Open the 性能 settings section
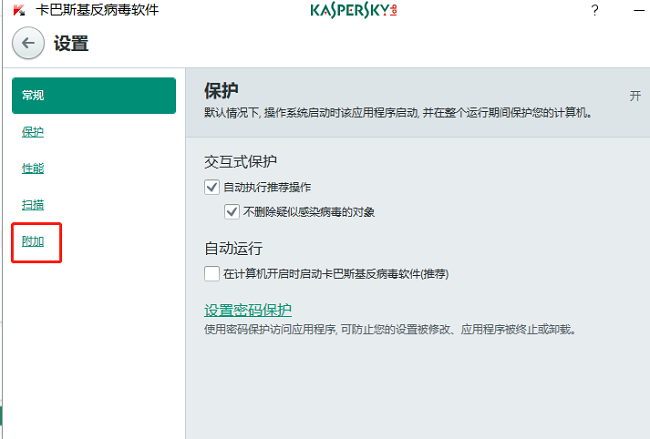 33,168
